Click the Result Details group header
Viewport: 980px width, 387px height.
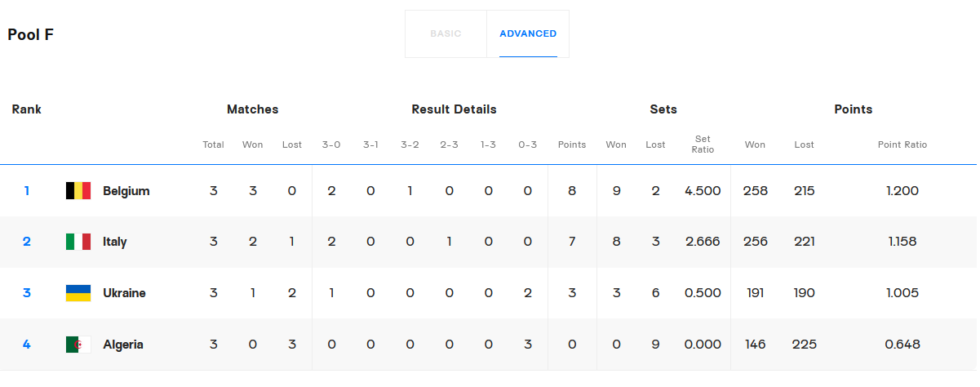click(454, 109)
